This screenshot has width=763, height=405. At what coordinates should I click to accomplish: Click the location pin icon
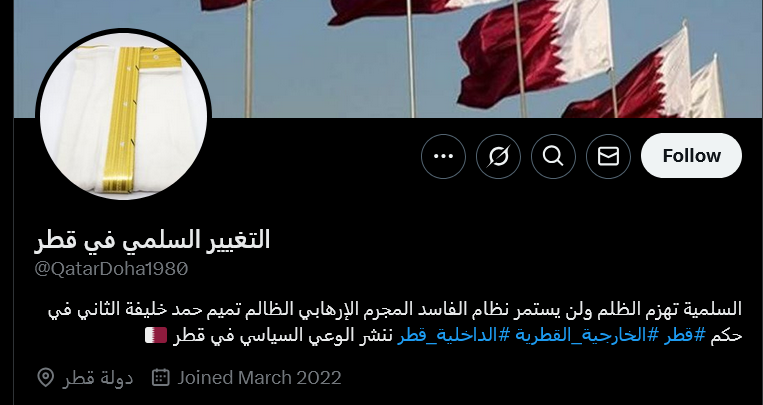click(x=46, y=378)
